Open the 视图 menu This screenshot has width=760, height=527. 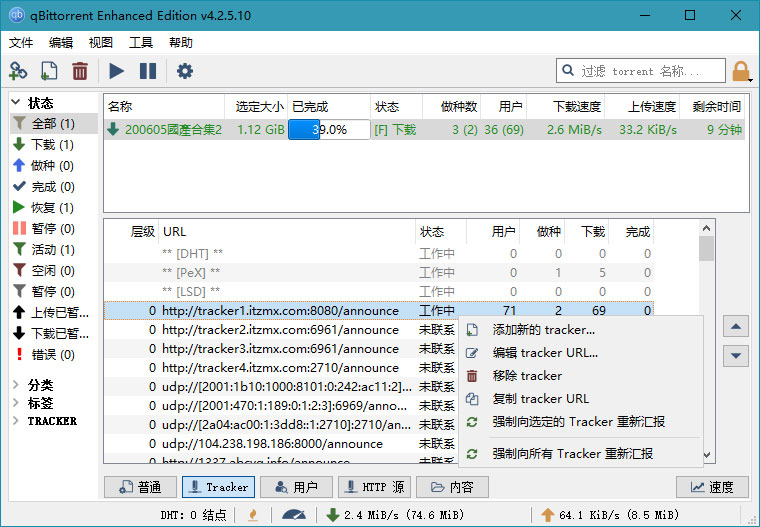(101, 43)
